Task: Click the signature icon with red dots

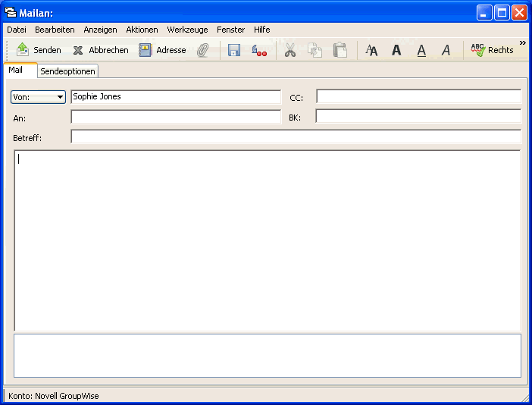Action: point(259,50)
